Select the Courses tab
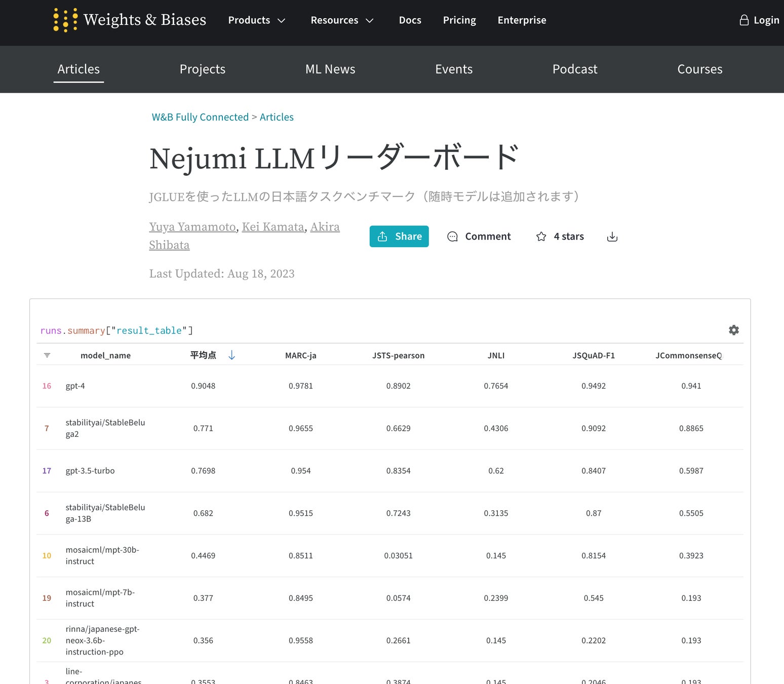 point(700,69)
